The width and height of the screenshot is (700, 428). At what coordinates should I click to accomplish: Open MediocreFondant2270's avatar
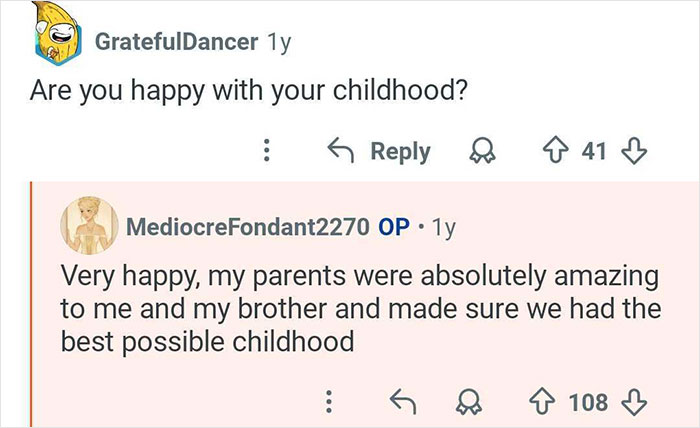click(90, 223)
